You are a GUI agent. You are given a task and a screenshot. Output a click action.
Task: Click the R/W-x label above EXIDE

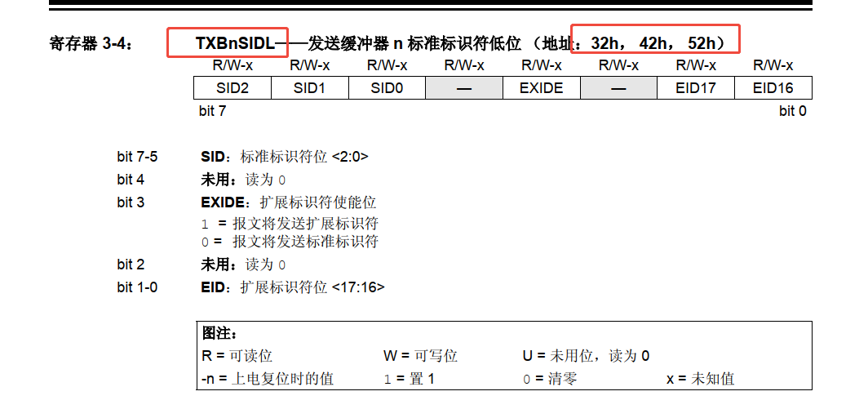[x=542, y=66]
